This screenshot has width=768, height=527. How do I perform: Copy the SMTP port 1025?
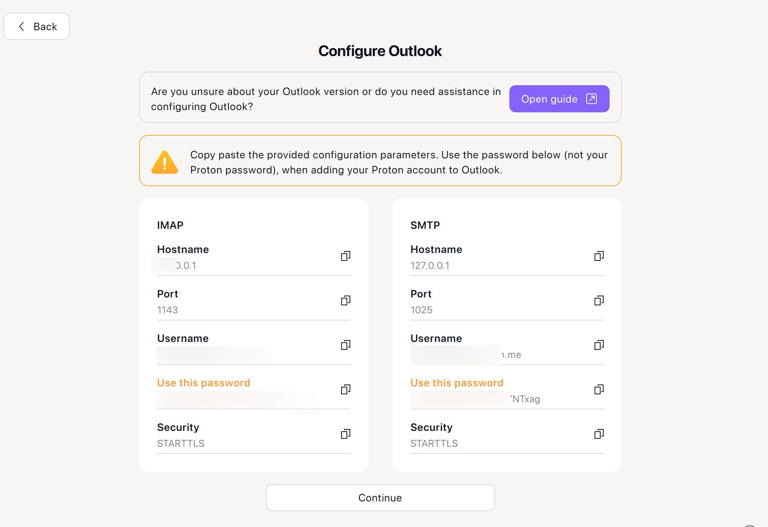tap(599, 301)
